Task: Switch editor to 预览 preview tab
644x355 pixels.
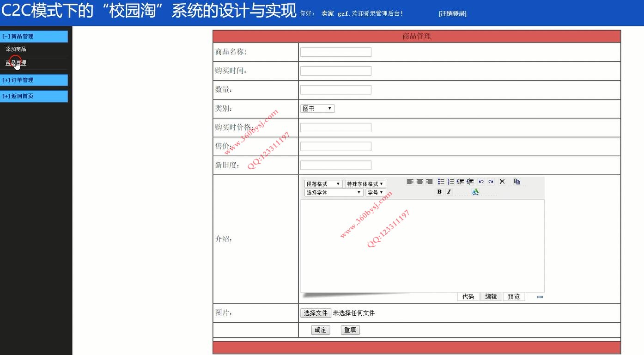Action: 514,297
